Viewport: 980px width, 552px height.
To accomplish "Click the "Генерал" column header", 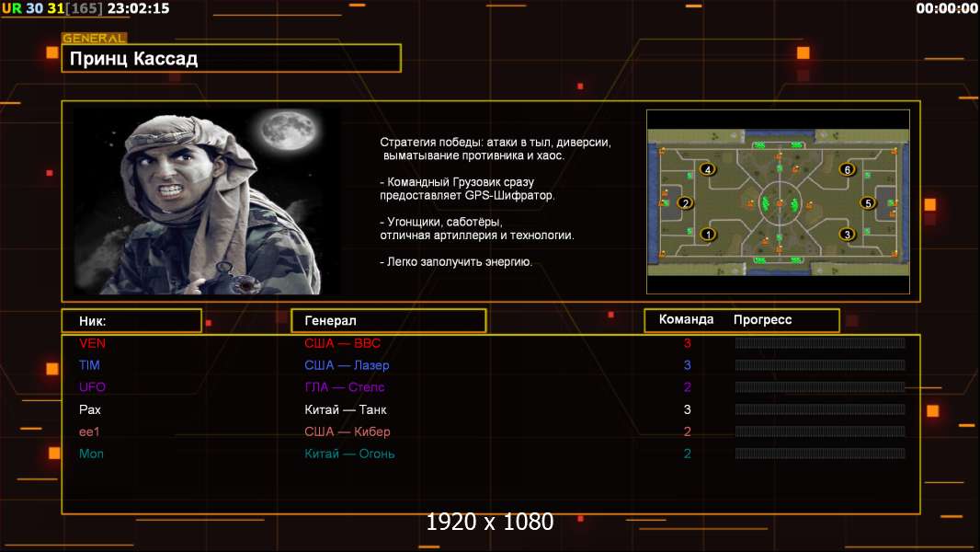I will click(389, 321).
